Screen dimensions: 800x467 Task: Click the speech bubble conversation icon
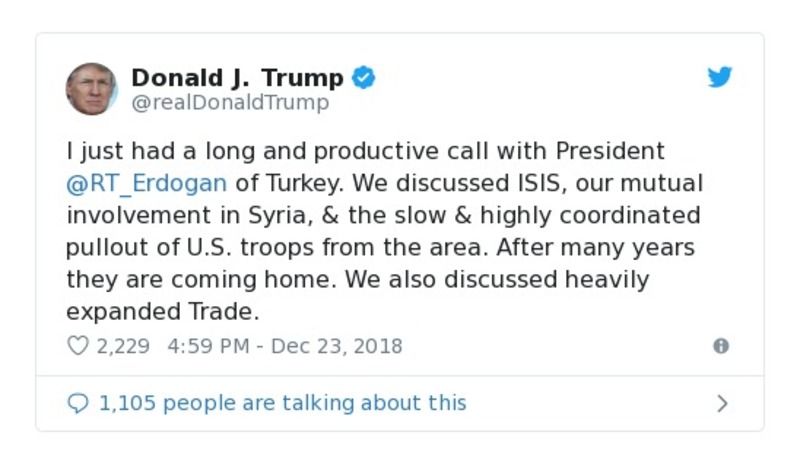point(77,403)
